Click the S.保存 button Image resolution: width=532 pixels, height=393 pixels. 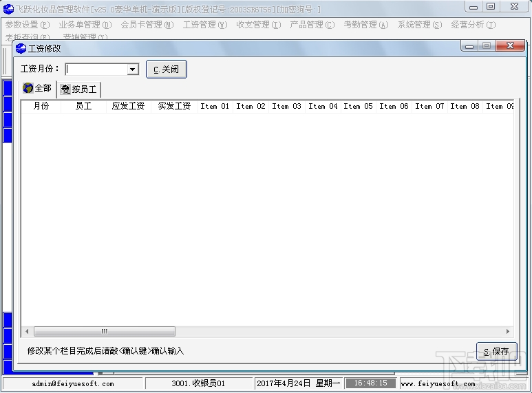click(x=497, y=351)
